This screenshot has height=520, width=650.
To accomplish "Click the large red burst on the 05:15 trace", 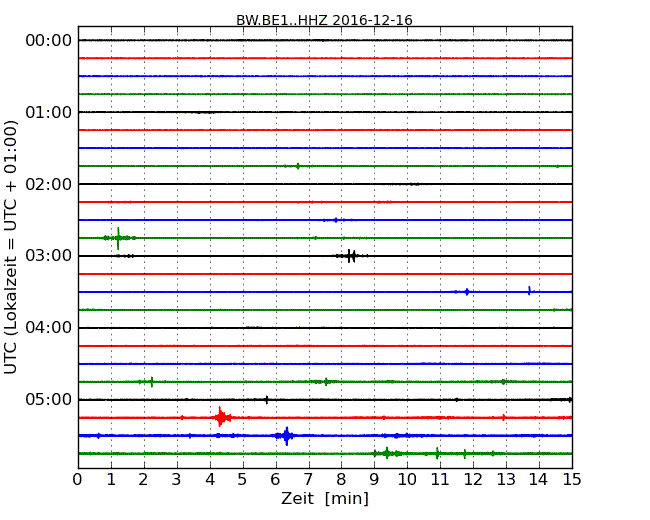I will click(x=221, y=417).
